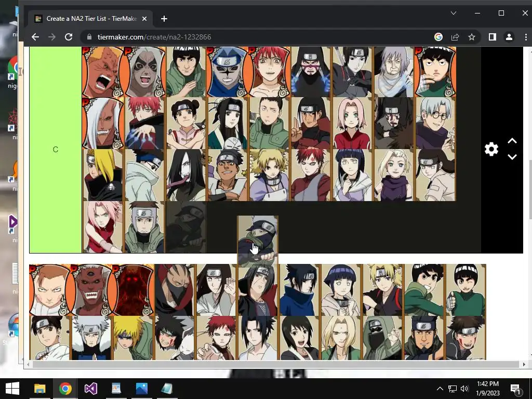Select hooded Shino with goggles card
This screenshot has height=399, width=532.
pos(382,338)
